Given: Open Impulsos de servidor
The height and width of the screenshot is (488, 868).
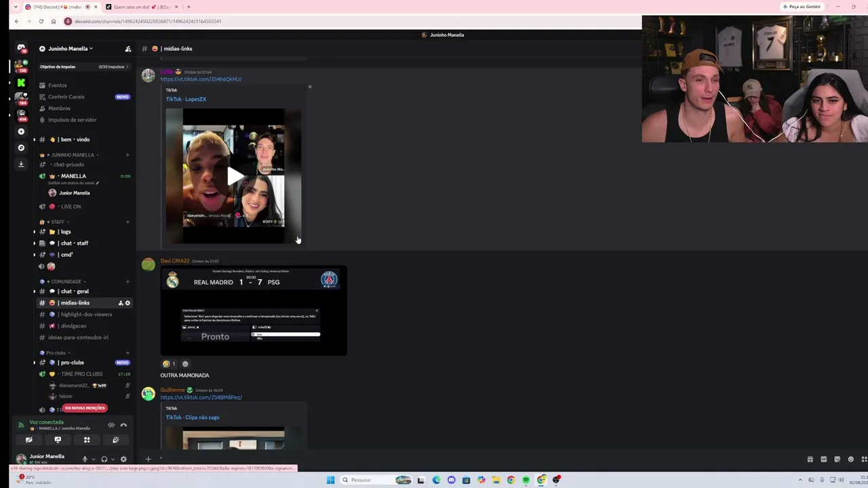Looking at the screenshot, I should (85, 120).
